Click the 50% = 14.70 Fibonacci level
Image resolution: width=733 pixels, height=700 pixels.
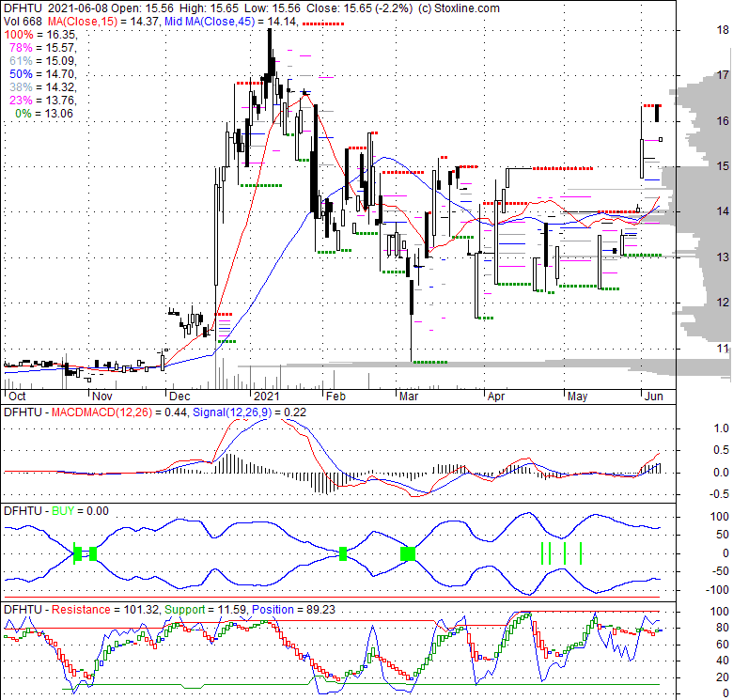coord(42,74)
